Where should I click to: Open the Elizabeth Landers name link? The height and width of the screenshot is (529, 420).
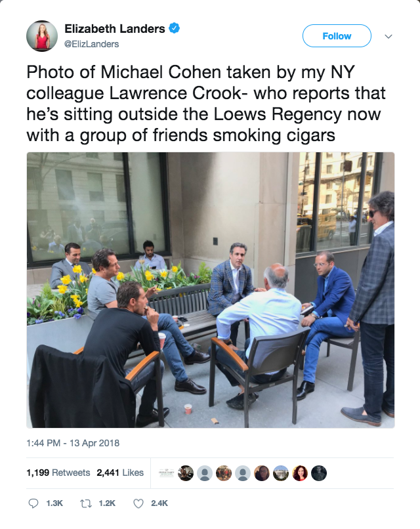click(115, 29)
